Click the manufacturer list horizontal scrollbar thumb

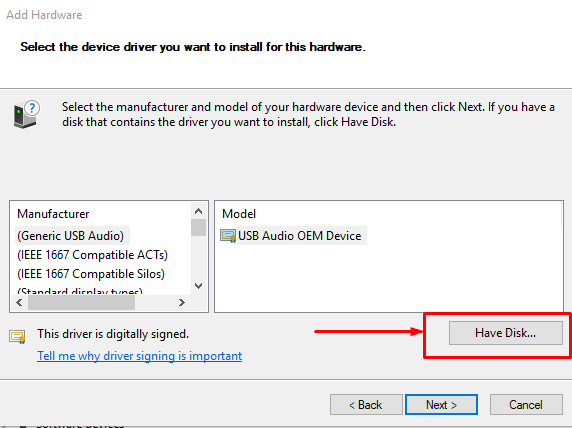point(81,302)
